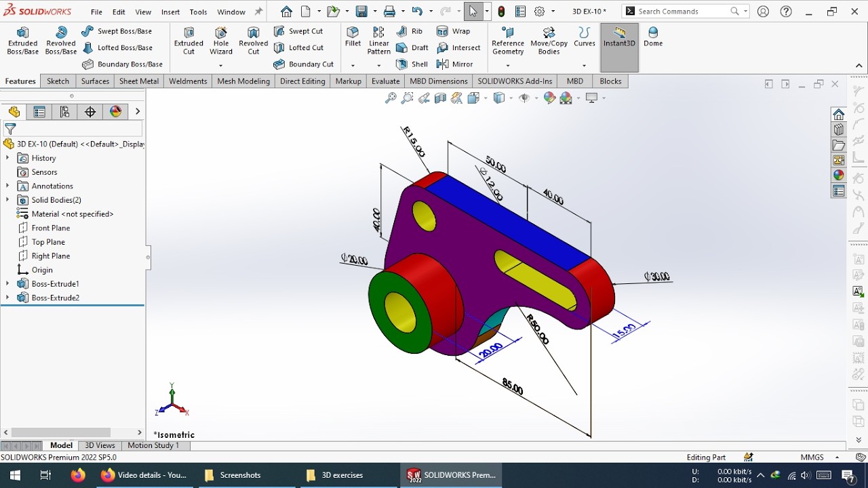Viewport: 868px width, 488px height.
Task: Click the Zoom to Fit icon
Action: click(391, 98)
